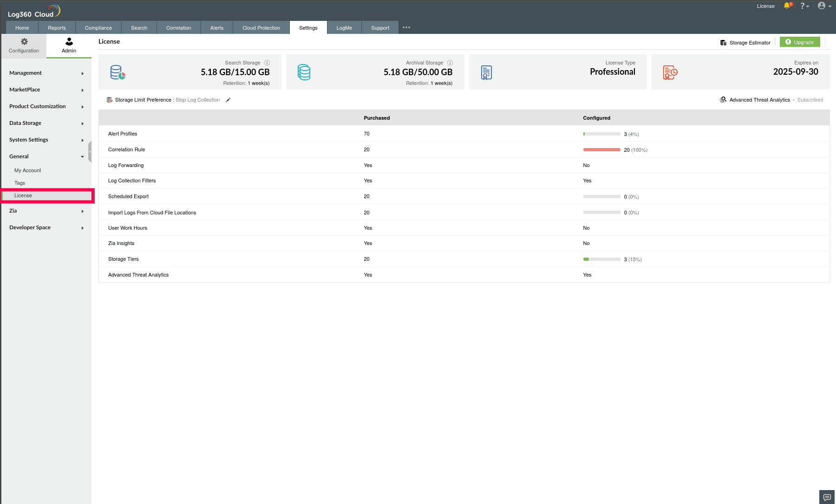Open the Reports tab
The height and width of the screenshot is (504, 836).
click(57, 28)
